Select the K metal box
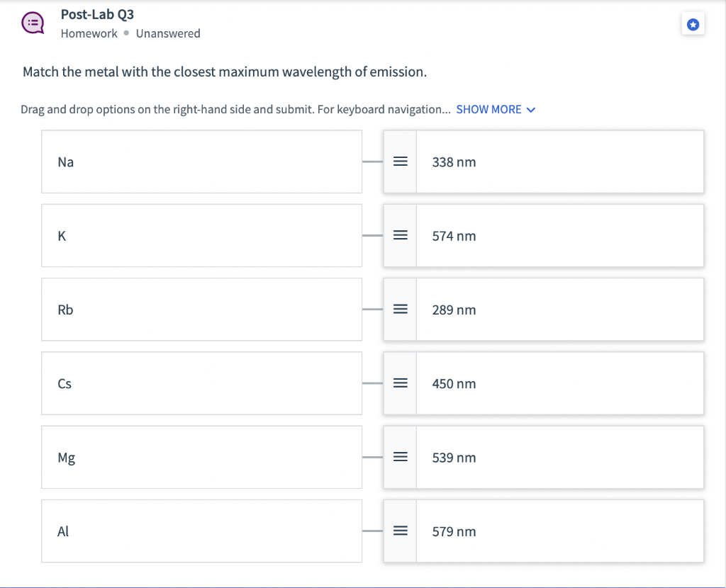The width and height of the screenshot is (726, 588). point(201,236)
